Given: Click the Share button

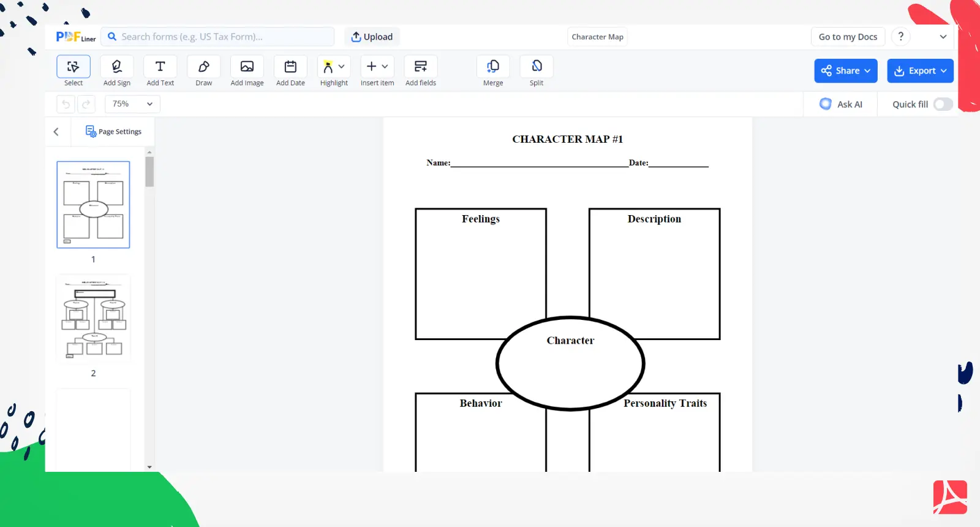Looking at the screenshot, I should tap(845, 70).
